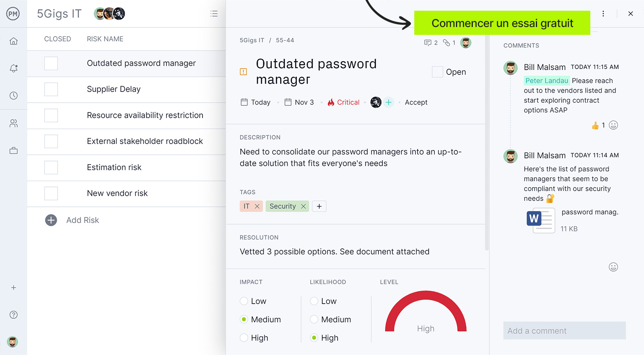Check closed box for New vendor risk

tap(51, 194)
